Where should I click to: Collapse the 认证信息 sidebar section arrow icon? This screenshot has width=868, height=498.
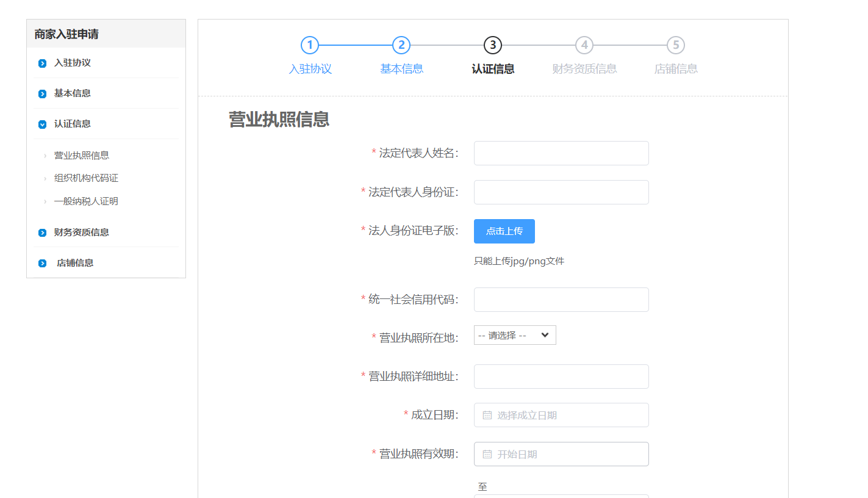[x=42, y=125]
